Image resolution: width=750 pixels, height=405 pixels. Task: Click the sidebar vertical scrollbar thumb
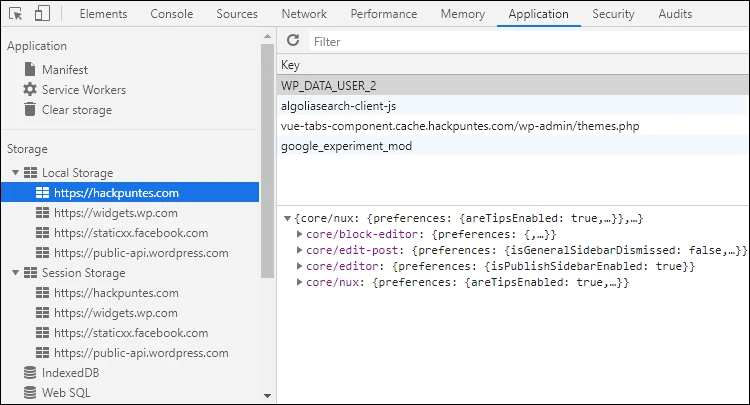(x=267, y=161)
